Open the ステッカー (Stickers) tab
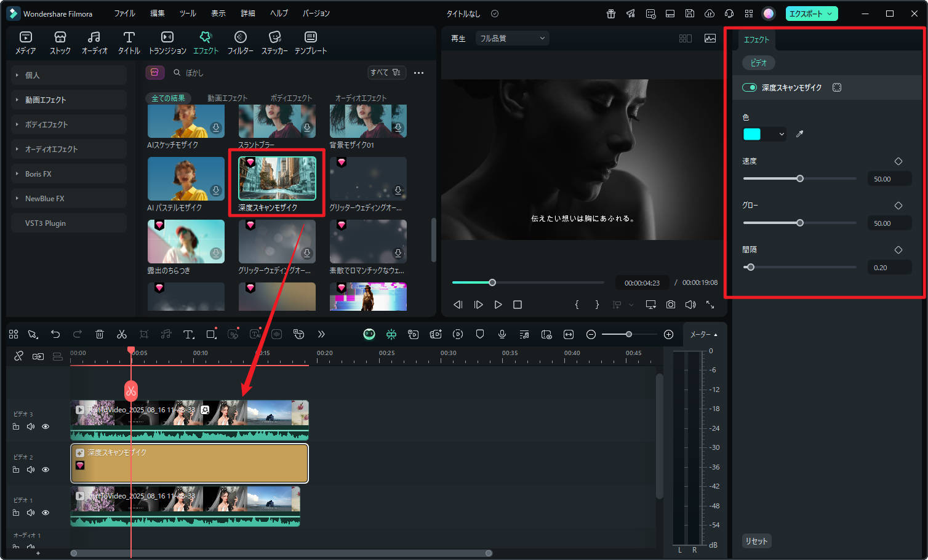 click(274, 43)
